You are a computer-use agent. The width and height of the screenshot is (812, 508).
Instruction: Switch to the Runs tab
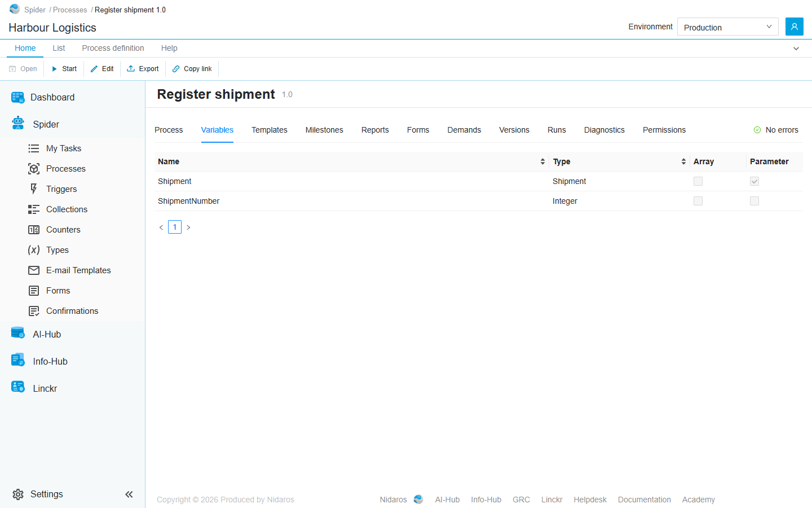[x=557, y=130]
